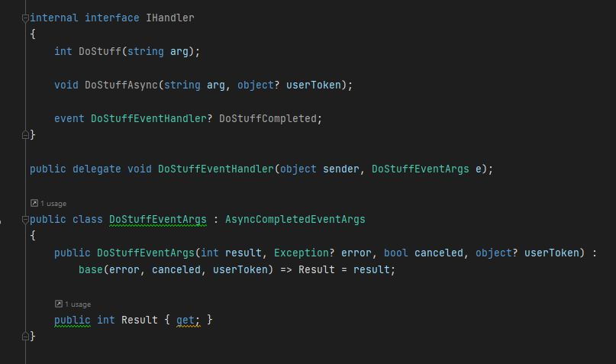Open usage icon above DoStuffEventArgs class
Viewport: 616px width, 364px height.
[34, 203]
